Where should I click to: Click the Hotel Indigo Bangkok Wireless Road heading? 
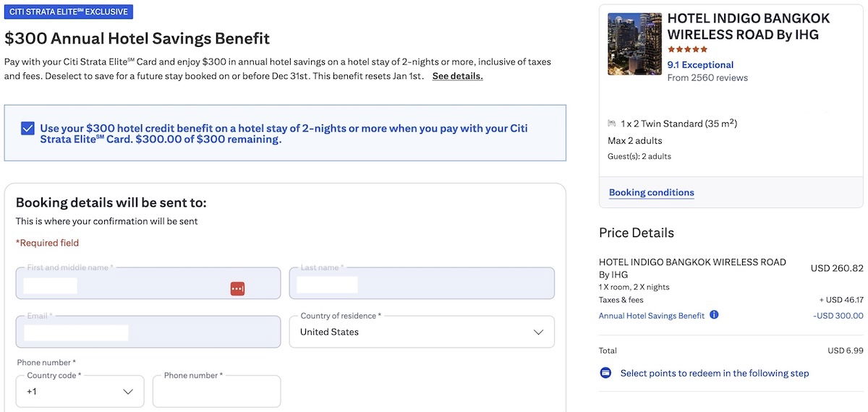[x=748, y=26]
